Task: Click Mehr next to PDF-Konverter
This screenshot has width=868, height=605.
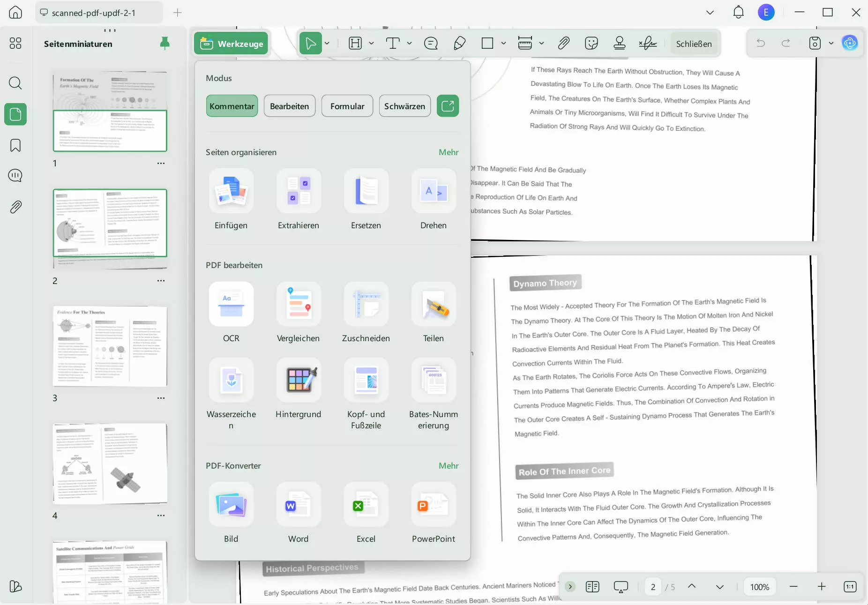Action: click(x=449, y=466)
